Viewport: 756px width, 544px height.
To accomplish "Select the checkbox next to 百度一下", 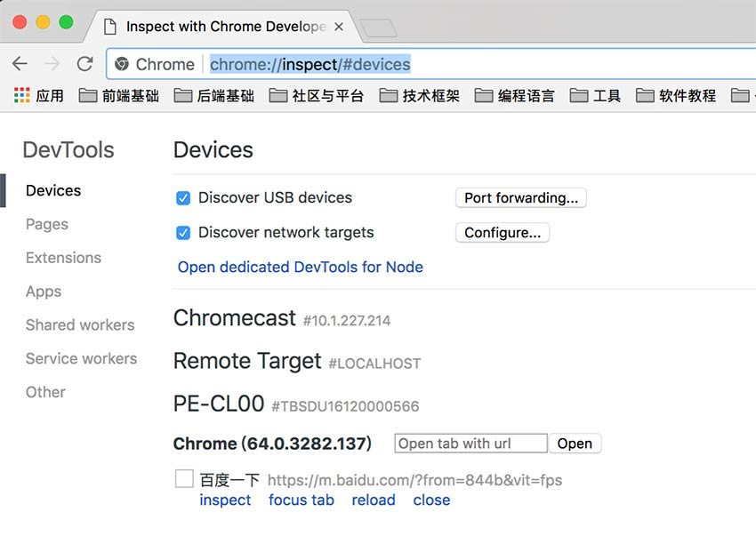I will (x=183, y=478).
